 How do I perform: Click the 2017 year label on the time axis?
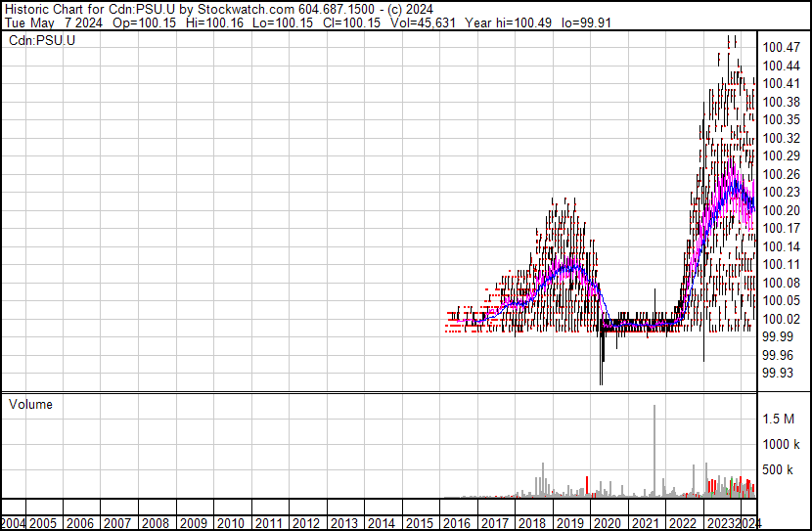[495, 524]
